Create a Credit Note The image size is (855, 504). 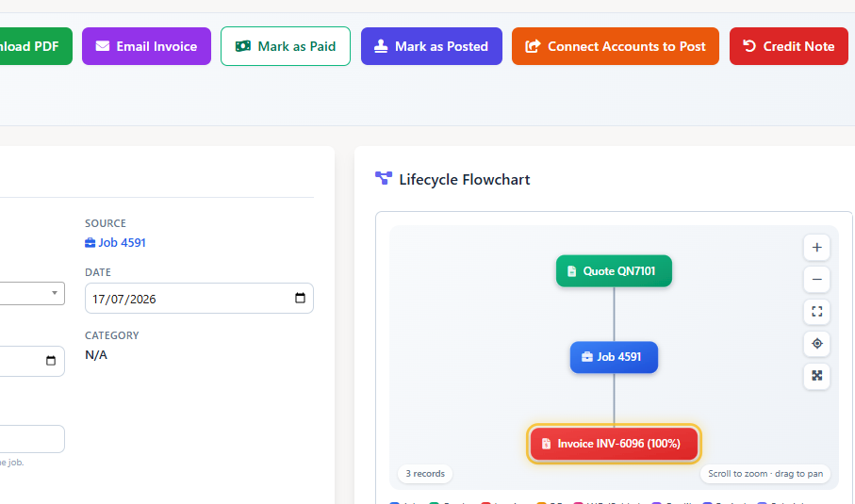click(788, 46)
